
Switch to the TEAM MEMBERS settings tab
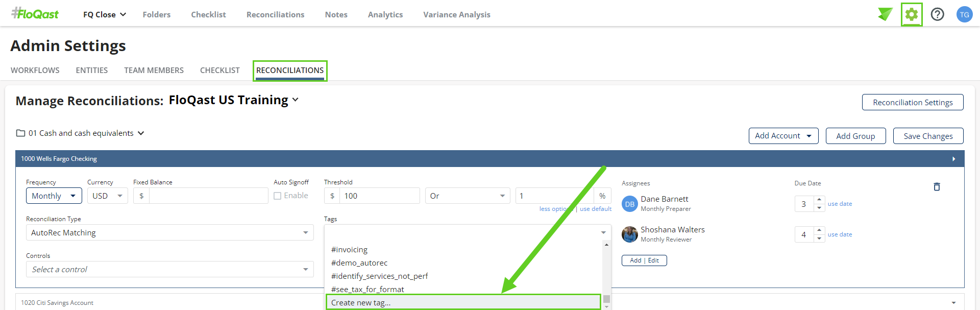(154, 70)
